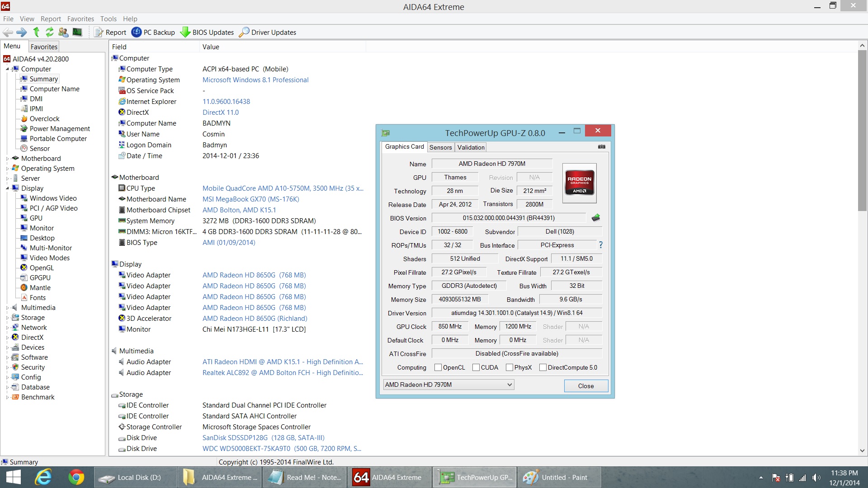Expand the Storage tree node
This screenshot has width=868, height=488.
pyautogui.click(x=7, y=318)
